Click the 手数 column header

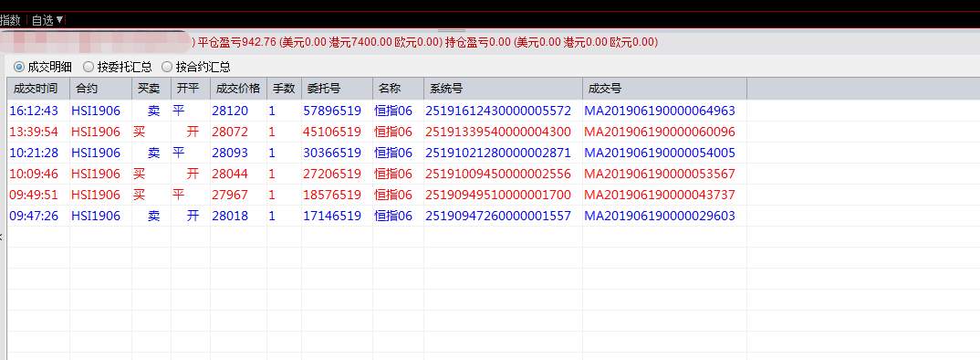tap(285, 89)
